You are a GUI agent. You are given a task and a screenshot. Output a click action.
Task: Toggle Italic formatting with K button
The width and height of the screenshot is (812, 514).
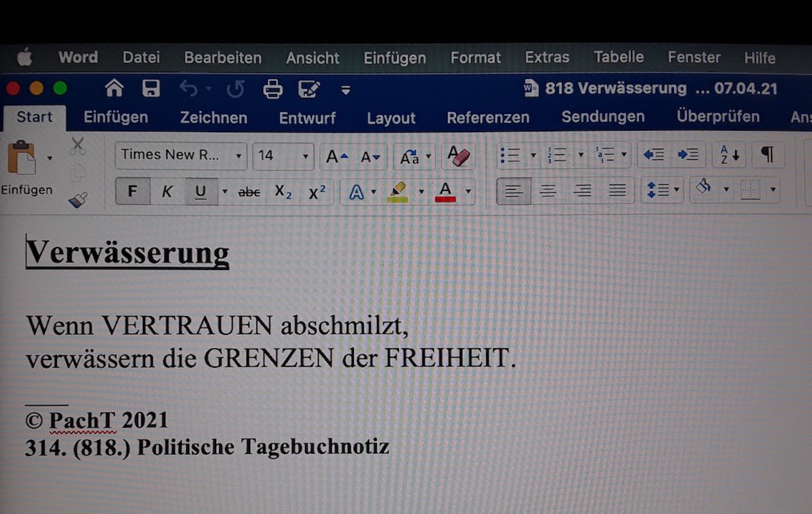pyautogui.click(x=167, y=191)
